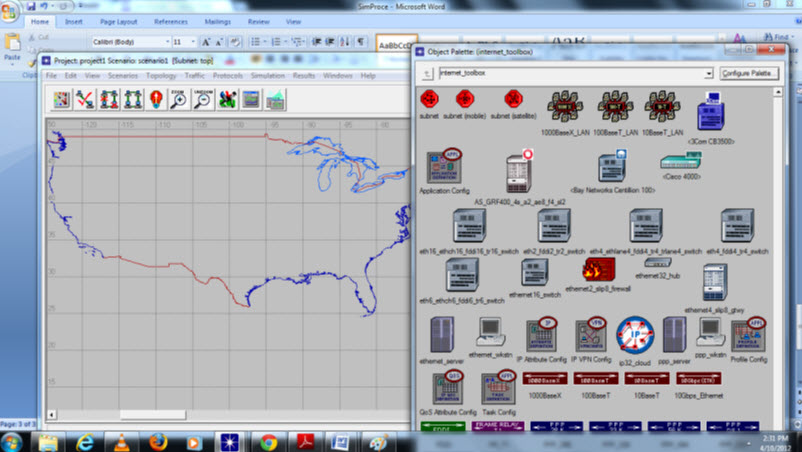Switch to the Insert tab in Word
The width and height of the screenshot is (802, 452).
click(74, 22)
